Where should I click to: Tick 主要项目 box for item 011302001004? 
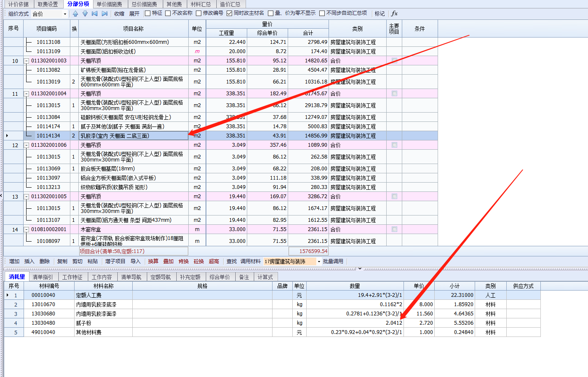(394, 94)
